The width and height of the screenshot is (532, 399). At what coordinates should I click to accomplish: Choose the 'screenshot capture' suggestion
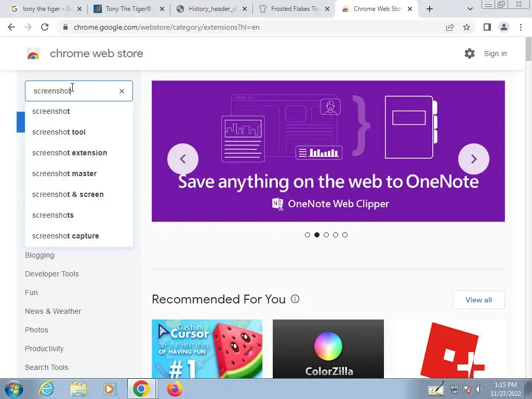79,236
